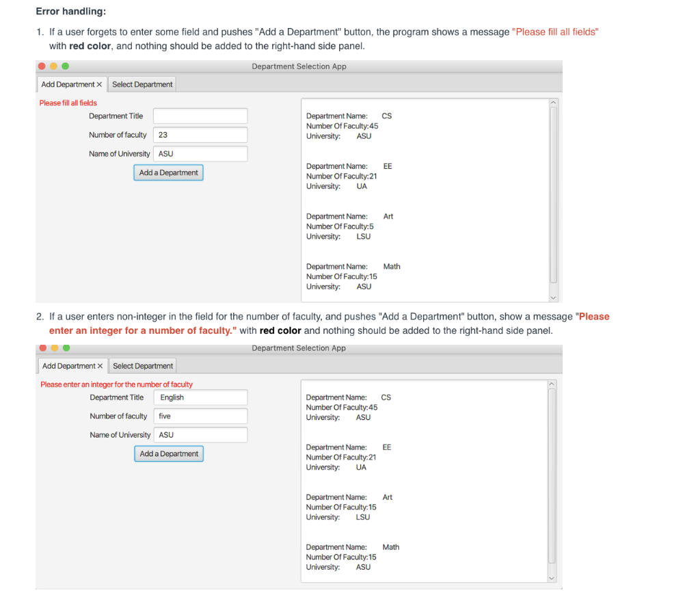Click 'Department Name: Math' in the top window list
Viewport: 700px width, 593px height.
click(353, 267)
